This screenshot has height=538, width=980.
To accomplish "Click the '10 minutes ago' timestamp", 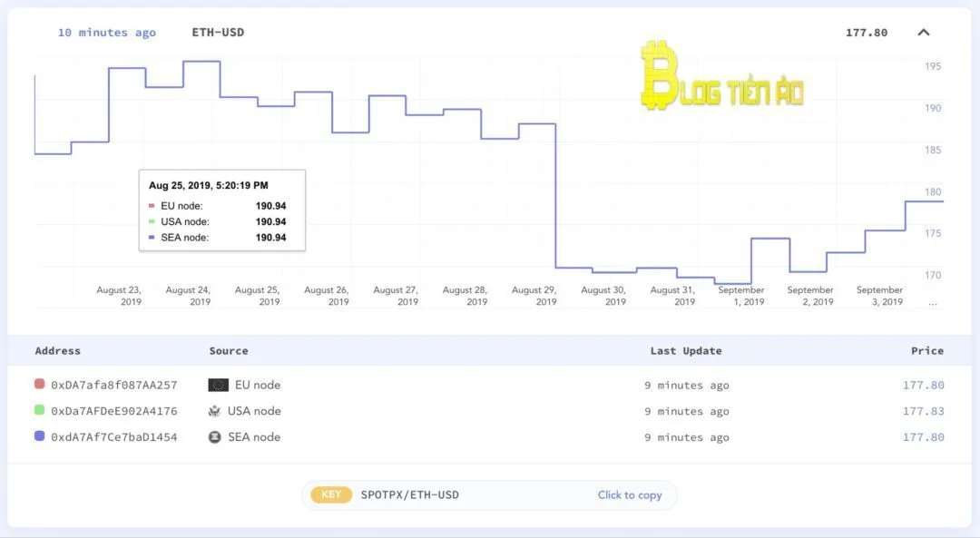I will (106, 33).
